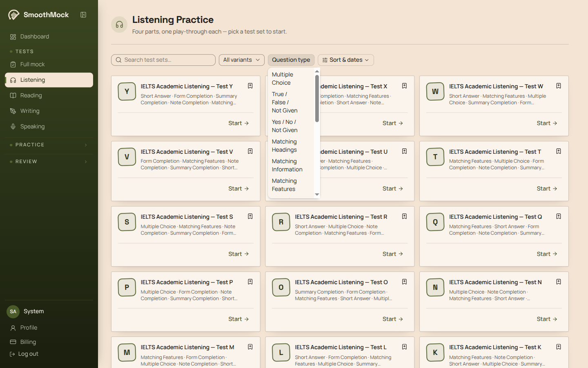Click the Test O letter badge
Viewport: 588px width, 368px height.
tap(281, 287)
